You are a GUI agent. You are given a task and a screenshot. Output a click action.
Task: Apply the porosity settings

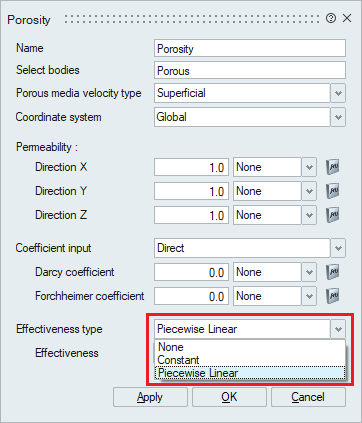150,397
